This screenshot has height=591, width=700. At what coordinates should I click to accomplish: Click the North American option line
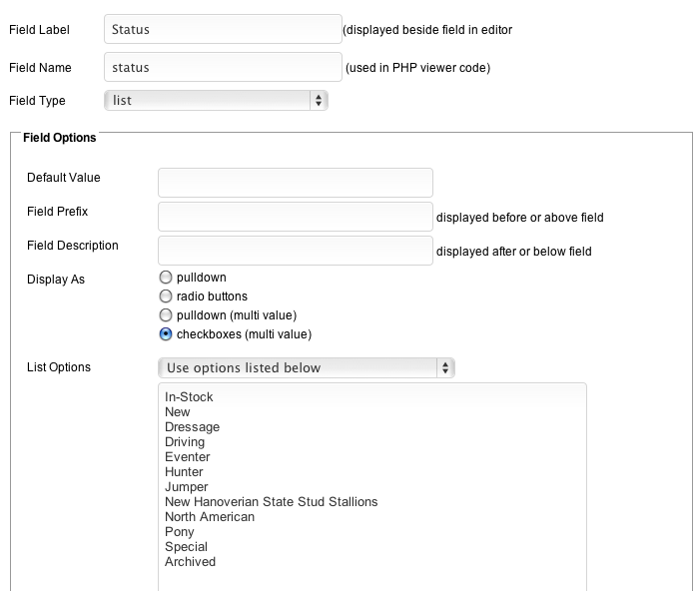click(210, 517)
